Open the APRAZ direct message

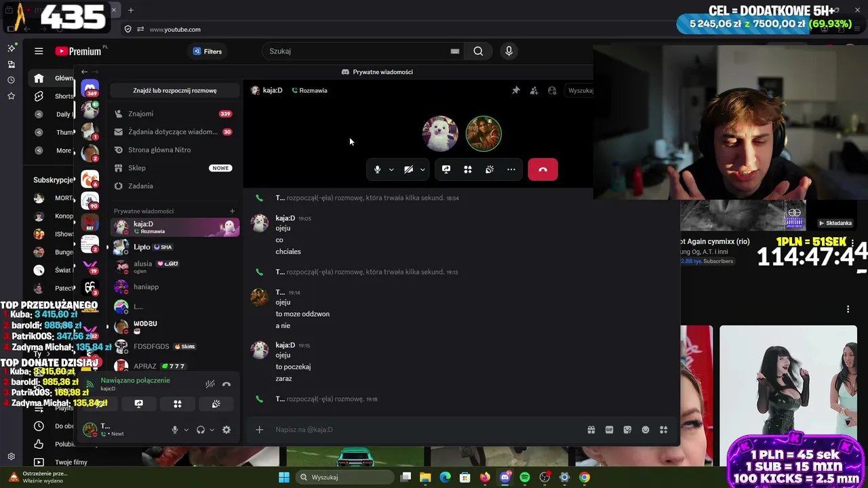pyautogui.click(x=175, y=366)
